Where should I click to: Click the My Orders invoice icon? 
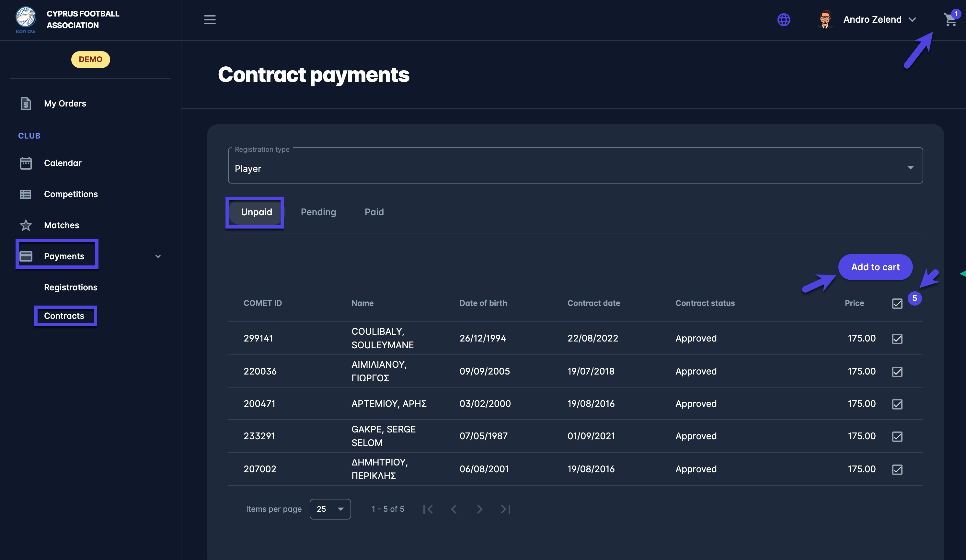pyautogui.click(x=26, y=103)
